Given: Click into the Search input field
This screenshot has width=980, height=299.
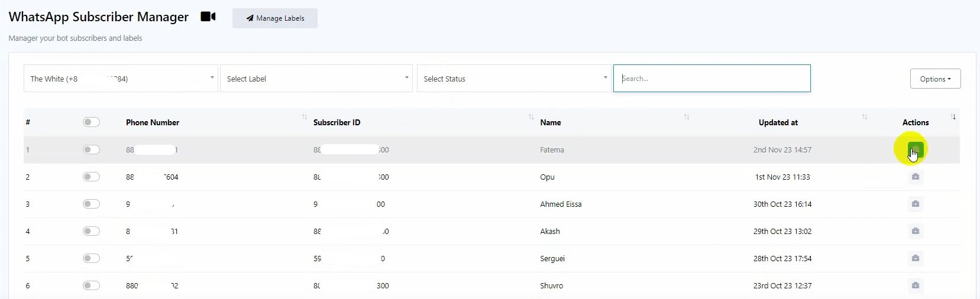Looking at the screenshot, I should coord(711,79).
